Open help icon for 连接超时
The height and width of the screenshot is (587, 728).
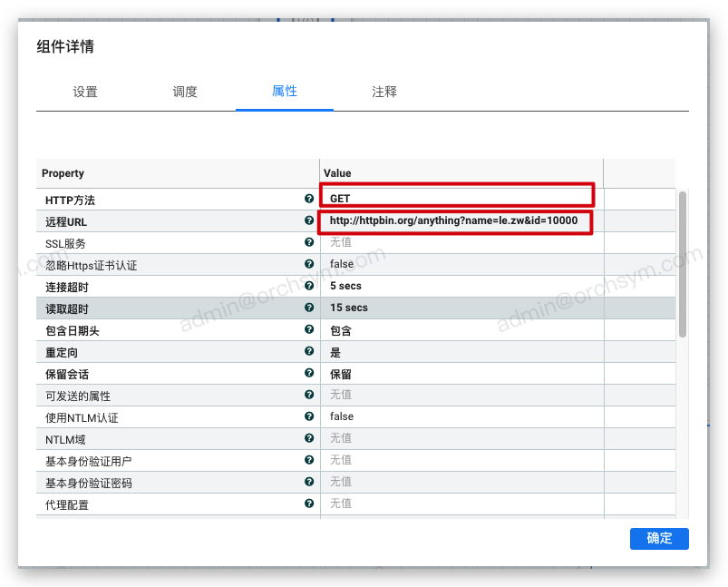point(309,286)
